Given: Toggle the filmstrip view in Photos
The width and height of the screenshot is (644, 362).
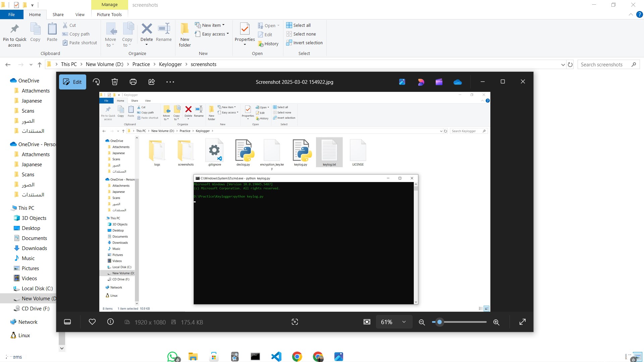Looking at the screenshot, I should point(67,322).
